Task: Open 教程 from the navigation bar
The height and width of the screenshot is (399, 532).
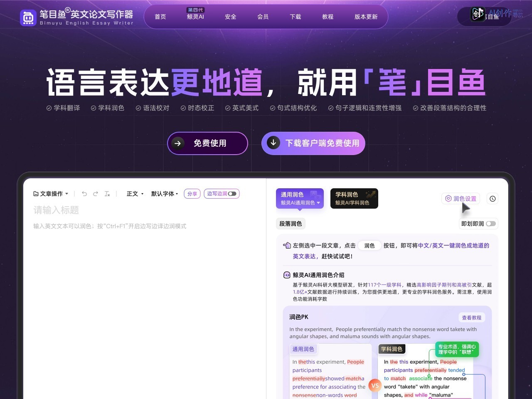Action: (x=328, y=17)
